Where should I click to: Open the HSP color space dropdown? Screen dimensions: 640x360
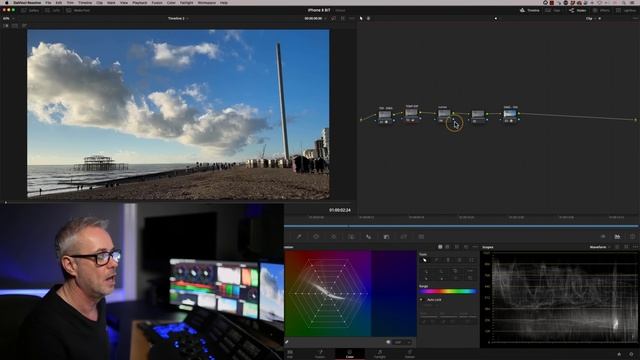(x=402, y=342)
